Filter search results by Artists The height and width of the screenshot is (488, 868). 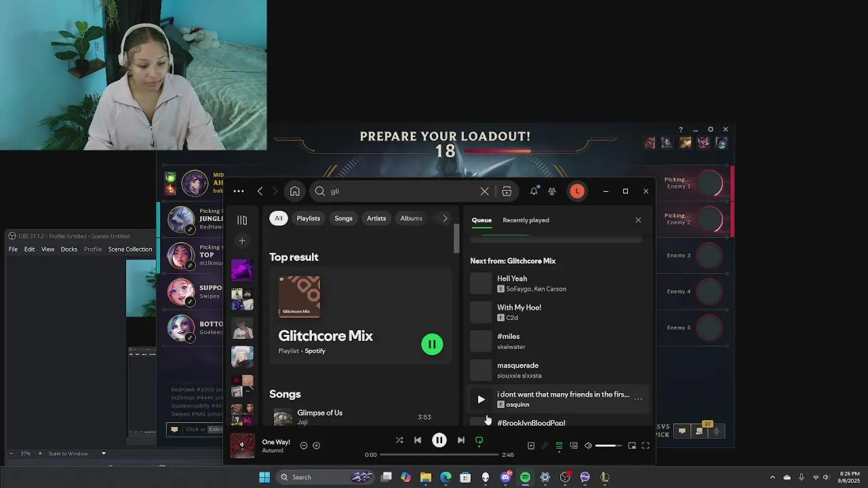click(x=376, y=218)
